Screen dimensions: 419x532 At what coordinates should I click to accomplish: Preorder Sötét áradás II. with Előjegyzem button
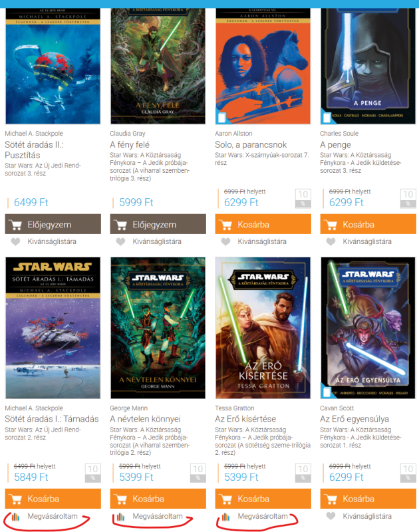pos(53,224)
